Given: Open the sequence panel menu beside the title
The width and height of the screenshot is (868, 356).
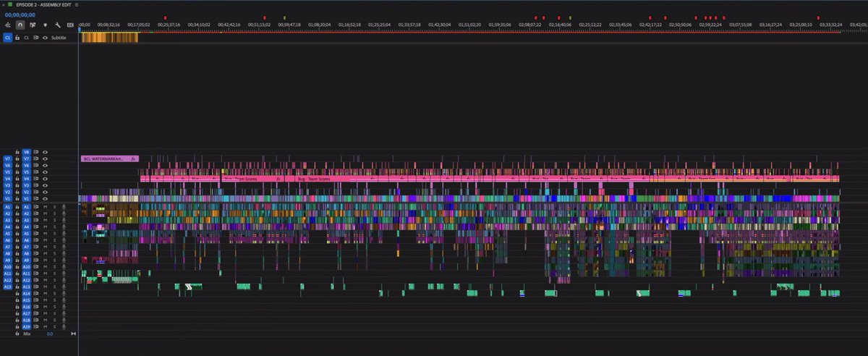Looking at the screenshot, I should point(76,5).
